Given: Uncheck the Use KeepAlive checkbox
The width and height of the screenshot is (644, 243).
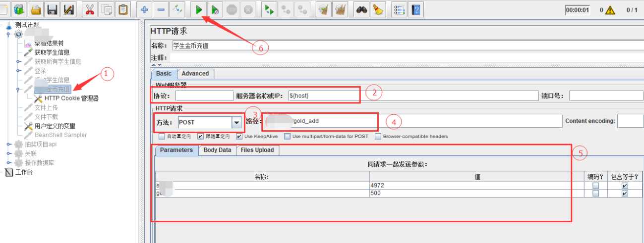Looking at the screenshot, I should (239, 136).
